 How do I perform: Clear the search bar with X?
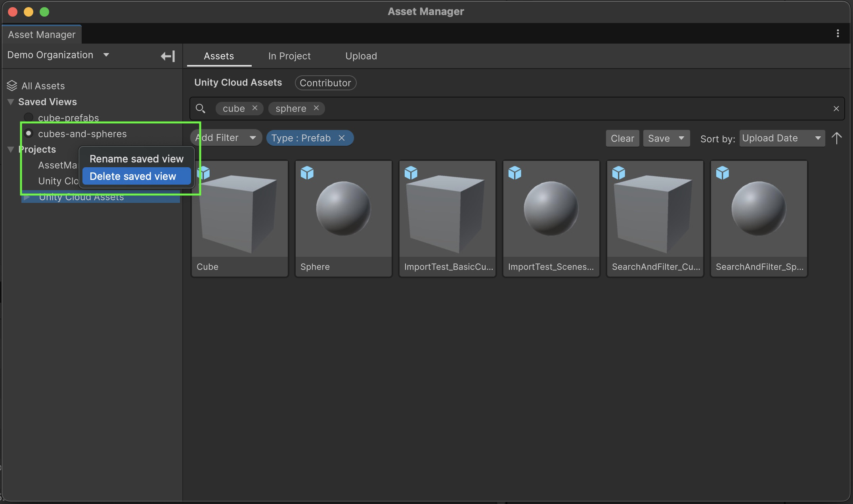836,109
